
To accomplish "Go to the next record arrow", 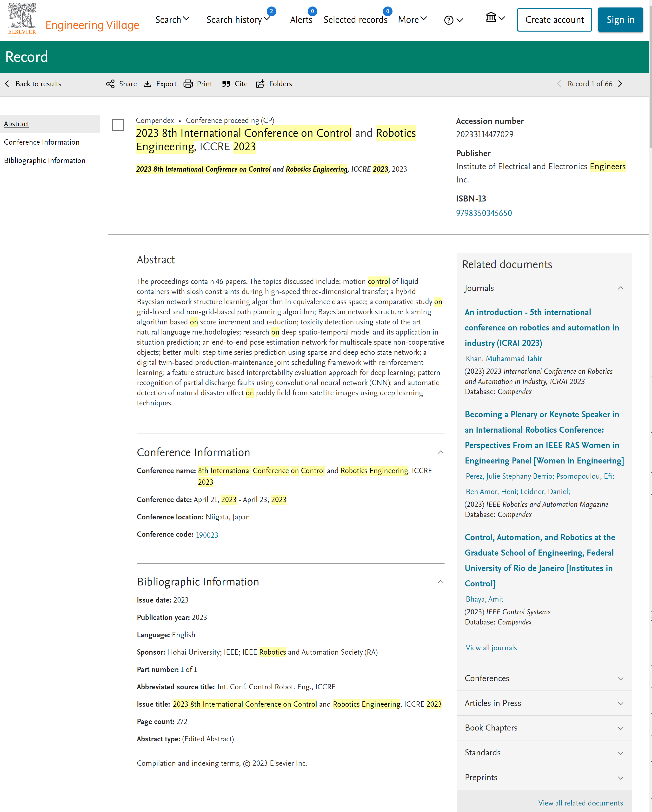I will [x=620, y=84].
